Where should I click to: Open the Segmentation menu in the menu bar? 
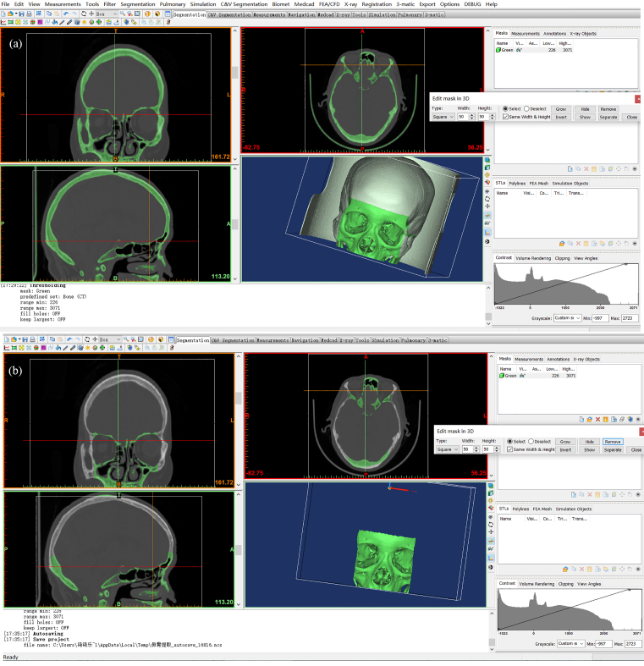point(138,4)
